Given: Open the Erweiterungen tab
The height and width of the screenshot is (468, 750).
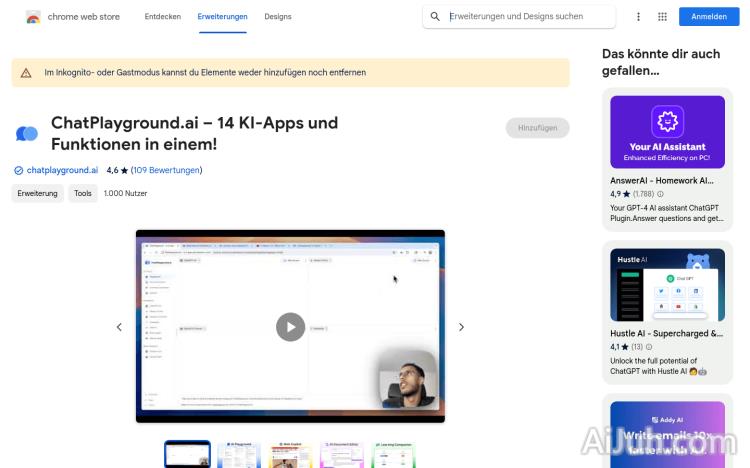Looking at the screenshot, I should click(x=222, y=17).
